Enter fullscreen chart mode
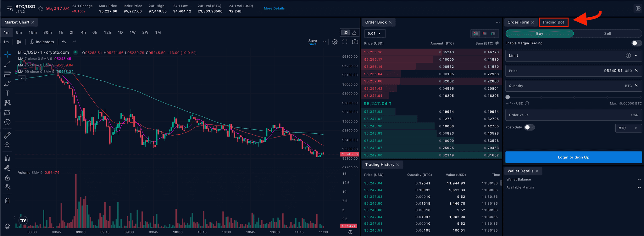This screenshot has width=644, height=236. [345, 42]
